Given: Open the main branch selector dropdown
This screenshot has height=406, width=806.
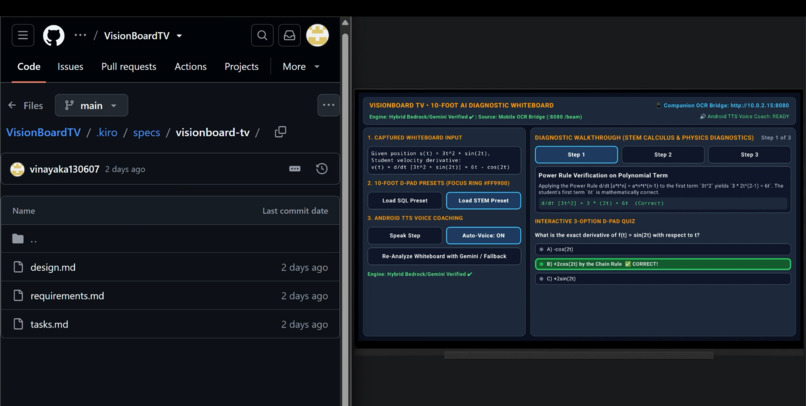Looking at the screenshot, I should click(x=91, y=105).
